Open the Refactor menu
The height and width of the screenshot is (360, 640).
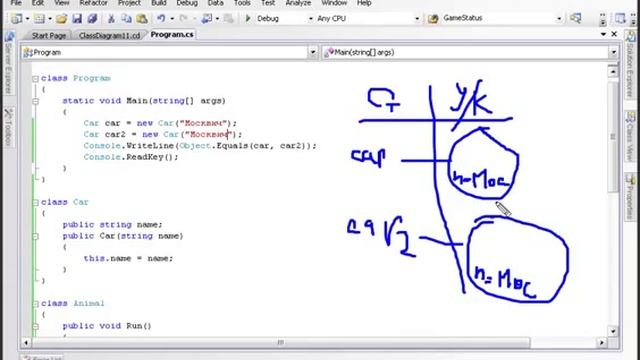click(x=93, y=3)
